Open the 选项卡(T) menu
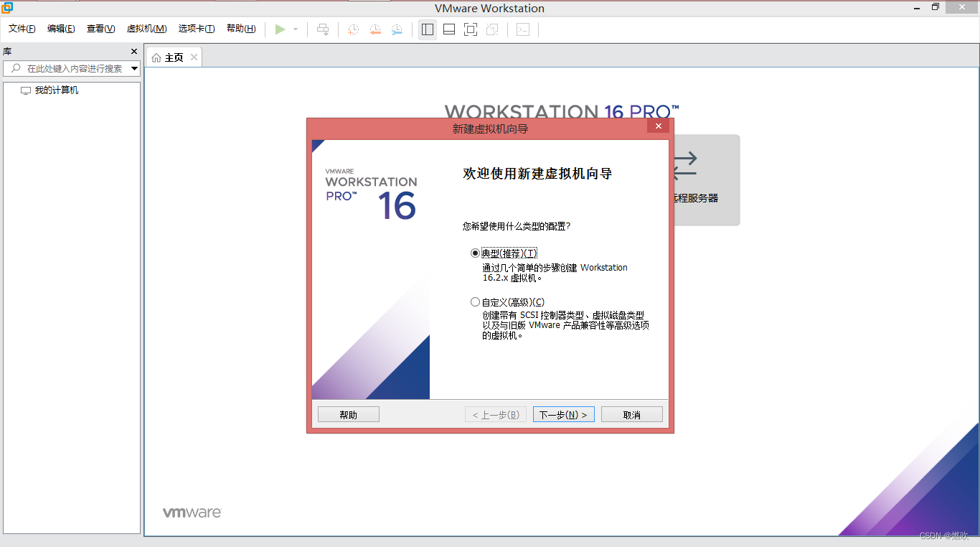The width and height of the screenshot is (980, 547). tap(197, 29)
